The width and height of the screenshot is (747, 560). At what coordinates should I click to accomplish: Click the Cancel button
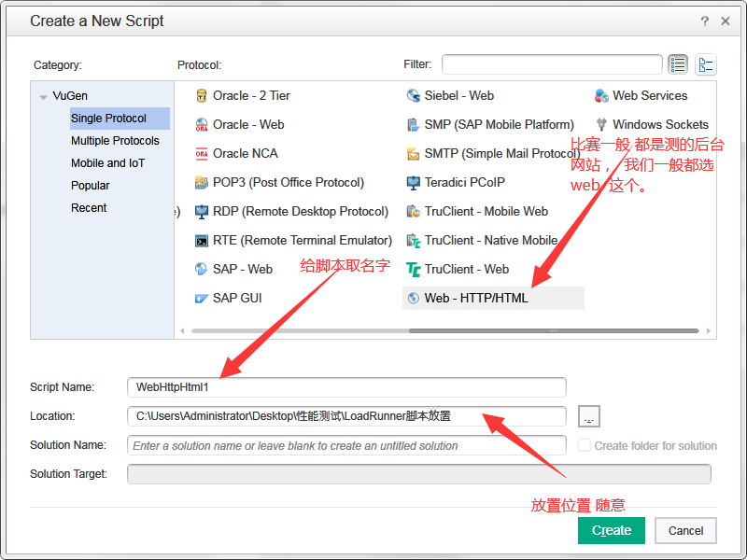(684, 529)
